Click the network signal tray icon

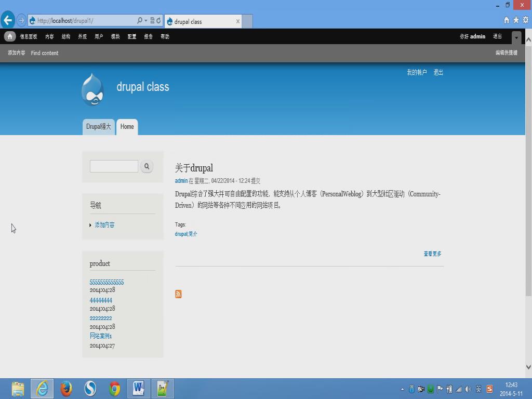(x=459, y=389)
